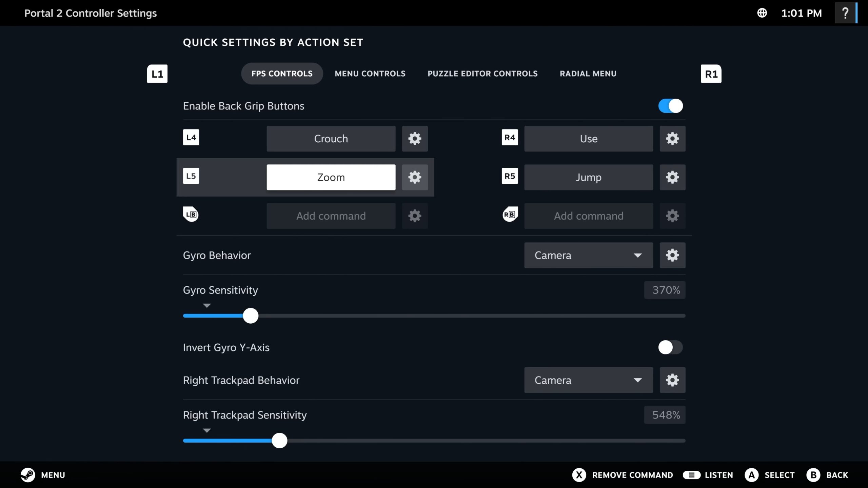The height and width of the screenshot is (488, 868).
Task: Click the X Remove Command glyph
Action: tap(579, 475)
